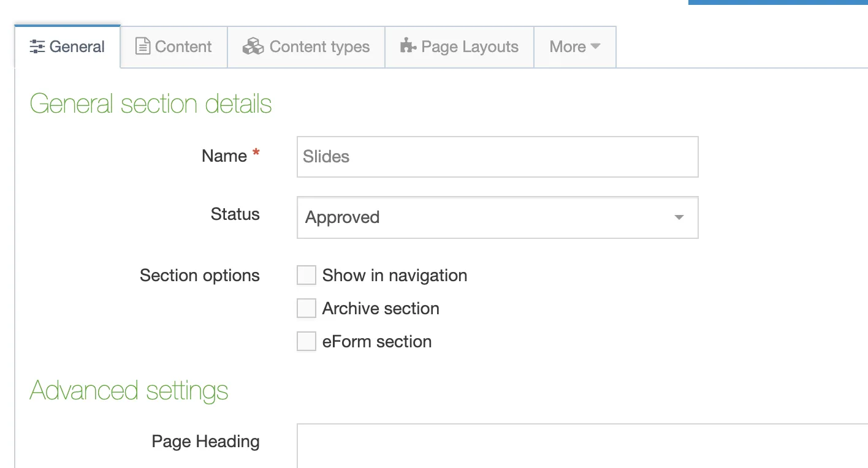
Task: Click the Name input field
Action: coord(497,157)
